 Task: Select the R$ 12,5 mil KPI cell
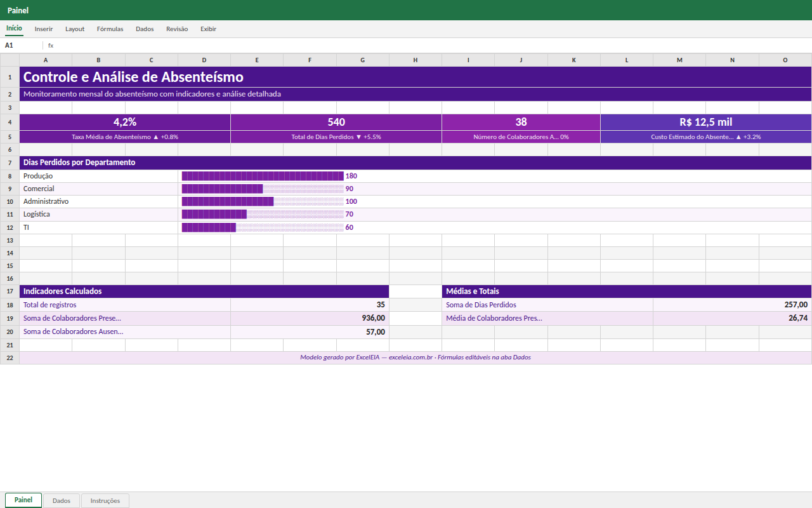706,123
